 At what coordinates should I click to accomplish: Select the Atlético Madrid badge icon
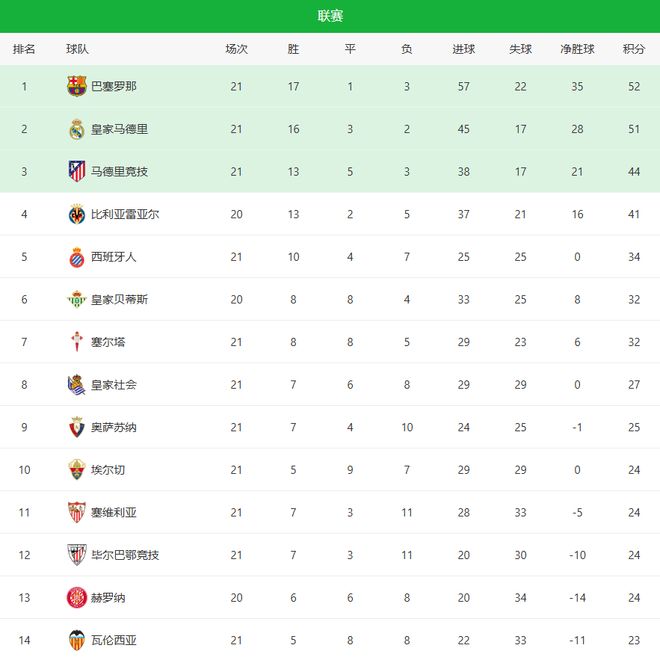point(77,171)
